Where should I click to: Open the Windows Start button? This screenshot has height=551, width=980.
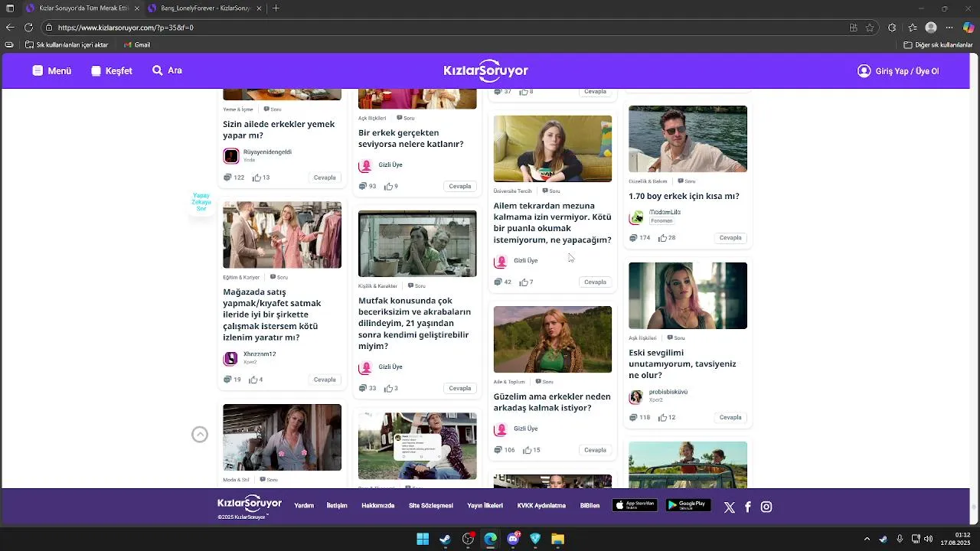coord(423,540)
